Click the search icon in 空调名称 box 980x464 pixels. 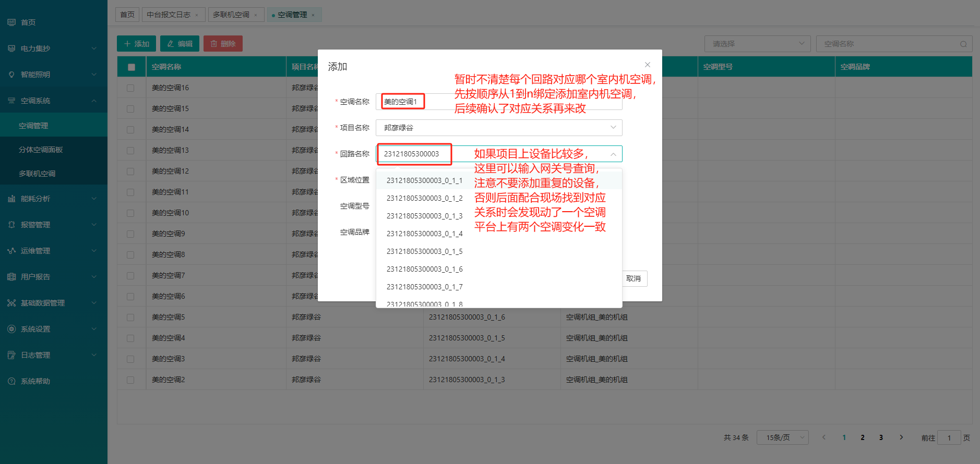[x=963, y=44]
